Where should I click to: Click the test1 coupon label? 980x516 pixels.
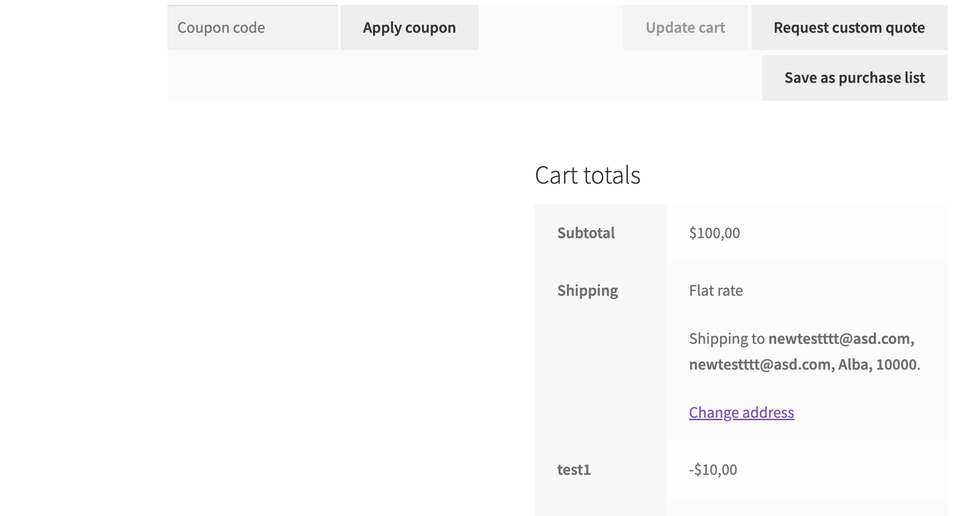[574, 470]
